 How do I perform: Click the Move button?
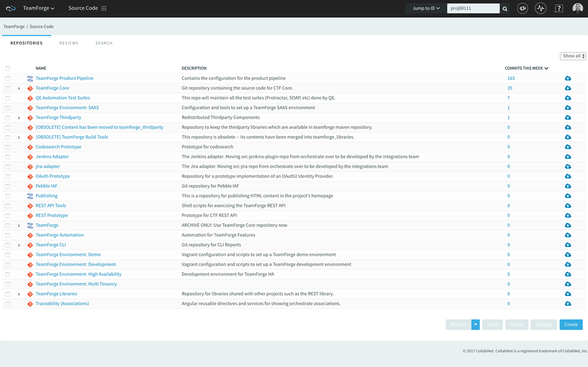(493, 325)
